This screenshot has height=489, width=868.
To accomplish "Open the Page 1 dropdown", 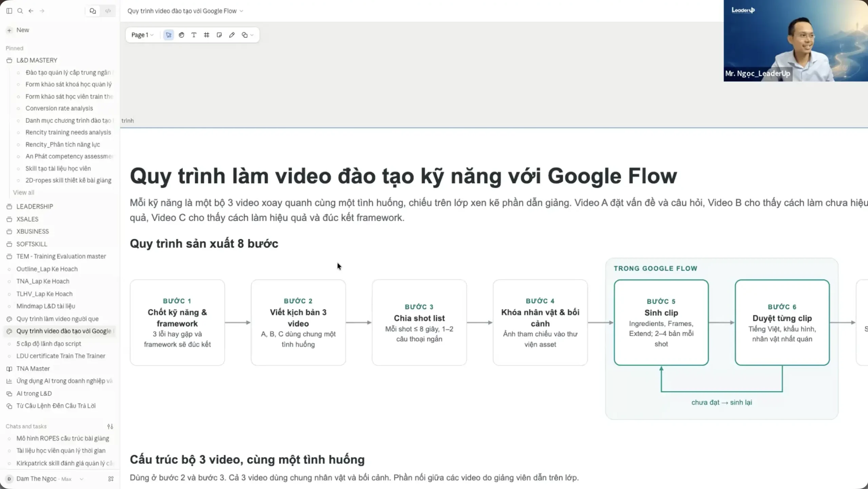I will pyautogui.click(x=142, y=35).
